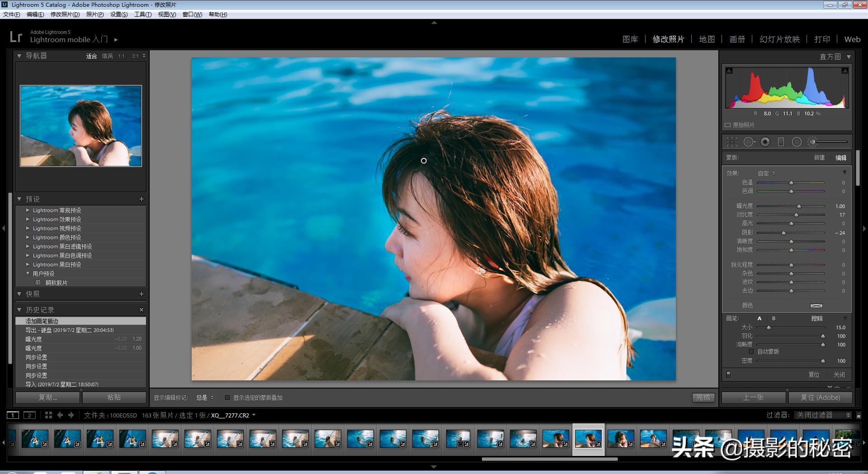Click the 复位 (Adobe) reset button

tap(820, 398)
